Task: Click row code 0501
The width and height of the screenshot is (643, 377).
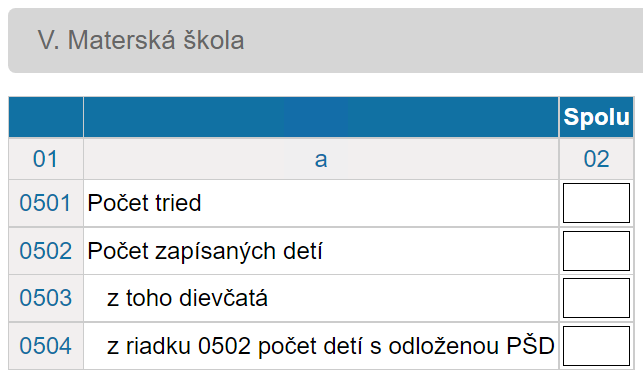Action: point(46,203)
